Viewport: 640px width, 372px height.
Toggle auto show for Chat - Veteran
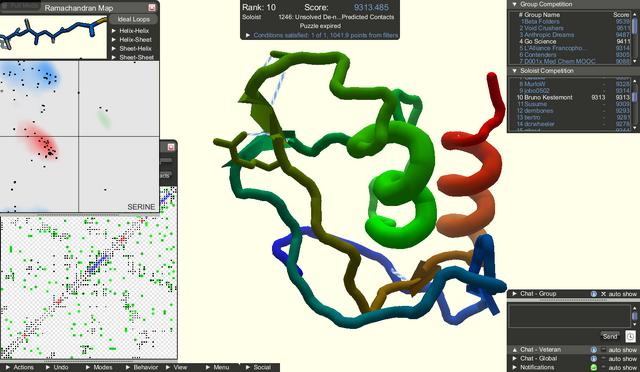click(604, 350)
